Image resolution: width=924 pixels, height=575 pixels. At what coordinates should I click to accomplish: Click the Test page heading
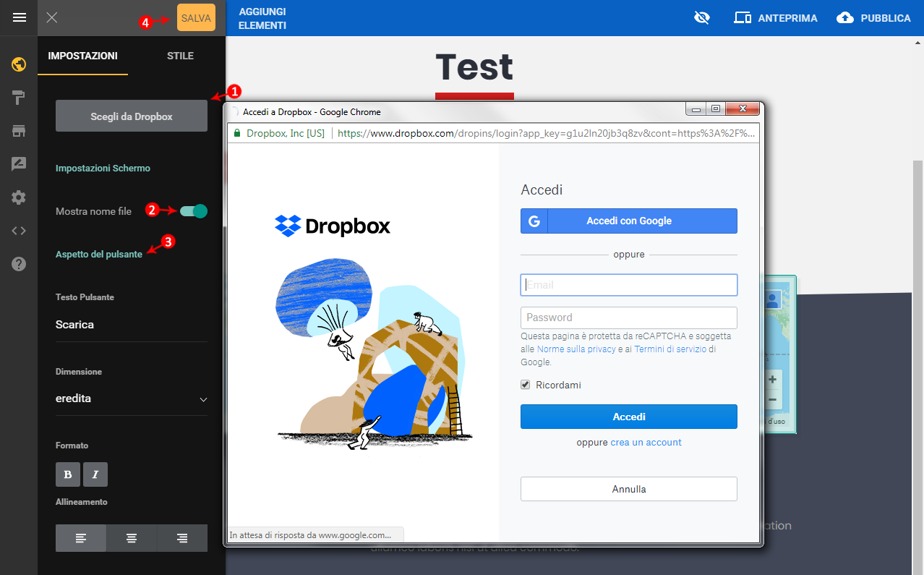tap(474, 67)
